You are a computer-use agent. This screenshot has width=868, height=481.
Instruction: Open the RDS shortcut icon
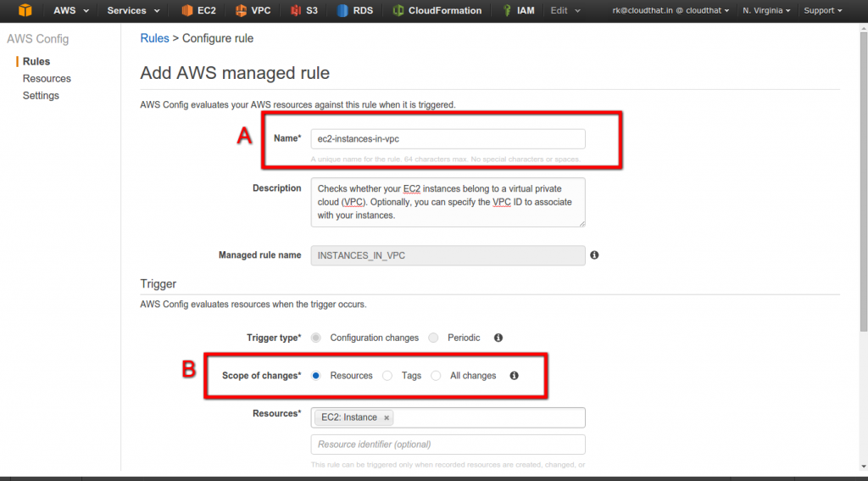[342, 10]
